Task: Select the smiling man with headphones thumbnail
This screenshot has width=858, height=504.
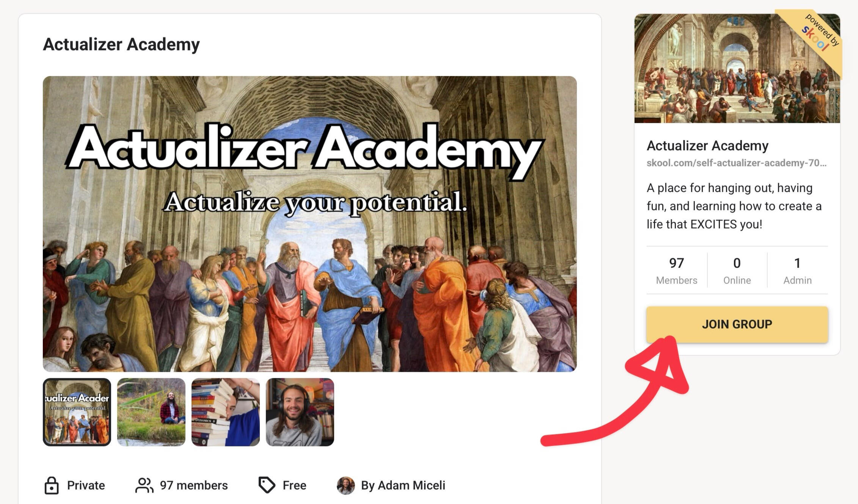Action: tap(300, 412)
